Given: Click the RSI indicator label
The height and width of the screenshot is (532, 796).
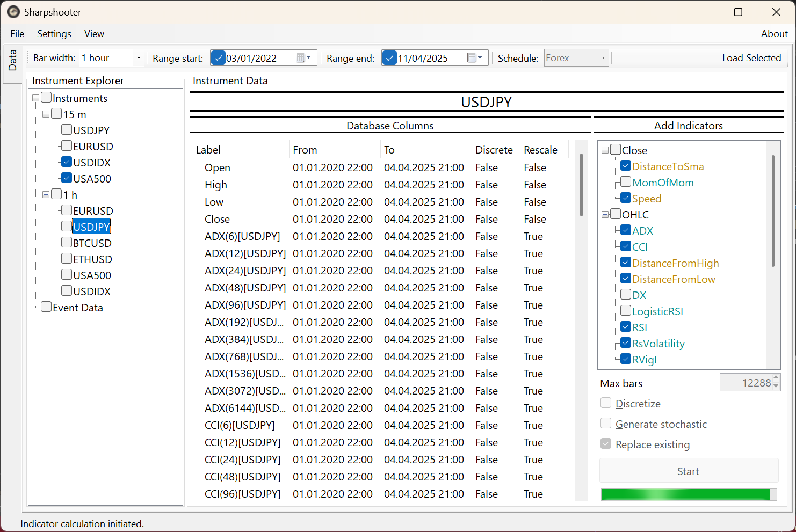Looking at the screenshot, I should pyautogui.click(x=639, y=327).
